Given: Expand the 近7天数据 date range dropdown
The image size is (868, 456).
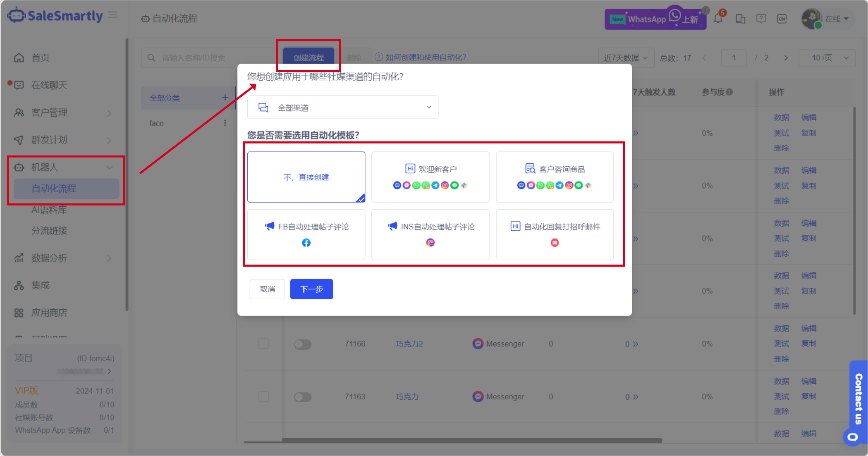Looking at the screenshot, I should point(626,58).
